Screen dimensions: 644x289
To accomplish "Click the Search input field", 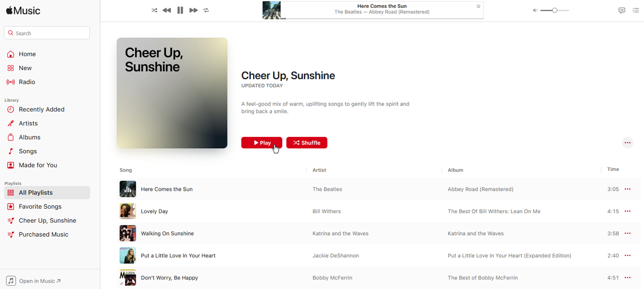I will click(47, 33).
